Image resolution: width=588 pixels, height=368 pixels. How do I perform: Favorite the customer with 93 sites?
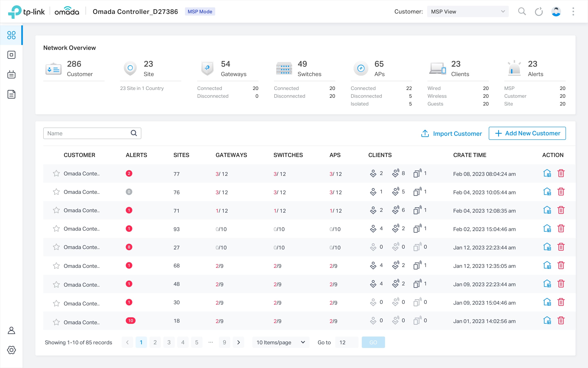(56, 229)
